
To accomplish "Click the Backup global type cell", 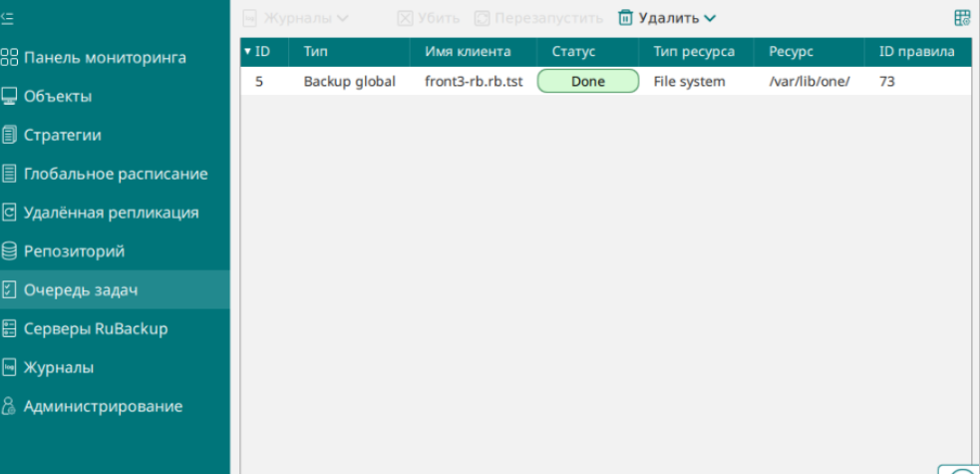I will (x=349, y=81).
